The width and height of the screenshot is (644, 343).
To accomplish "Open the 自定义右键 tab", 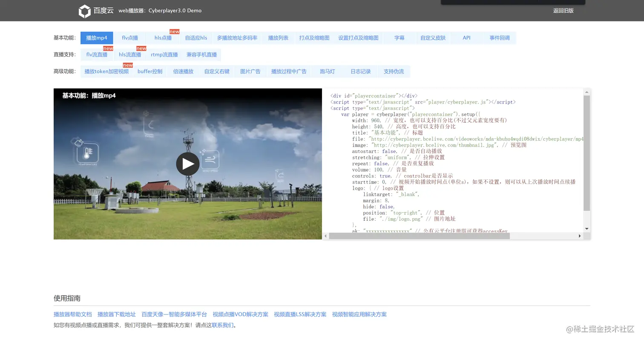I will point(217,71).
